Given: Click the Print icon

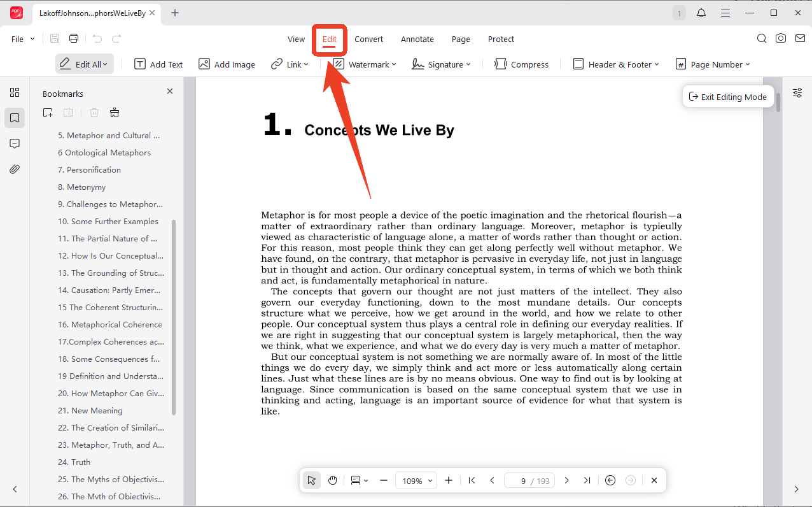Looking at the screenshot, I should [x=74, y=39].
